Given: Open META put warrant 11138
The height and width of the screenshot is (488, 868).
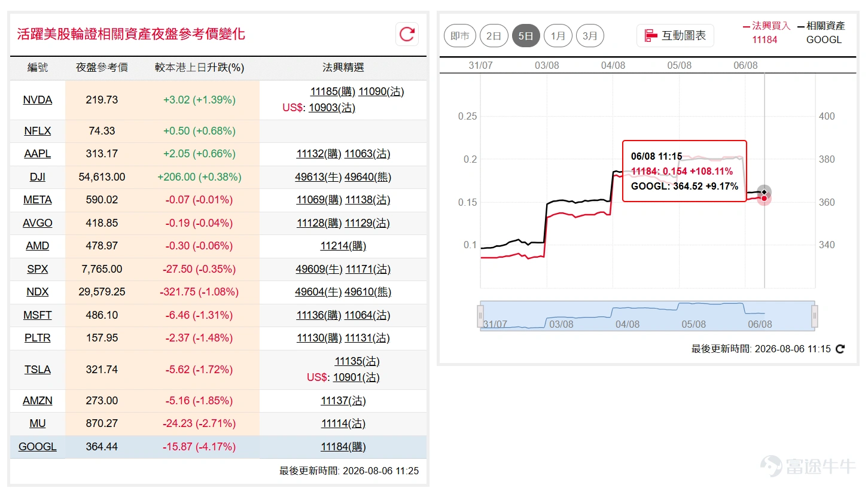Looking at the screenshot, I should (x=368, y=200).
